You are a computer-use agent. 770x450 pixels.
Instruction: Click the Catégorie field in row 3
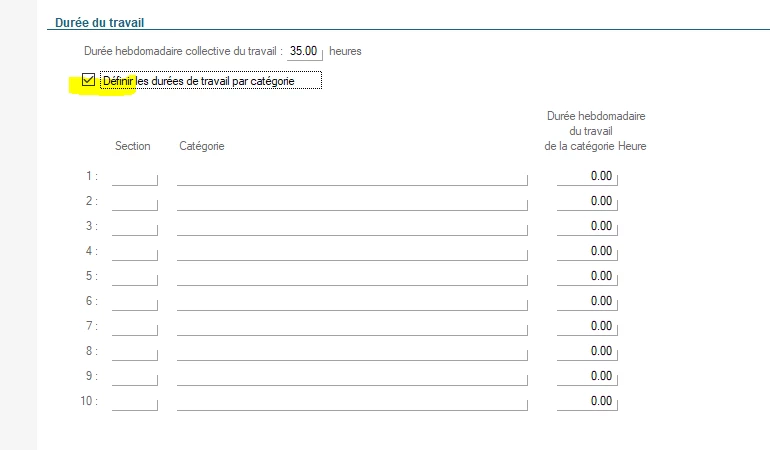point(352,226)
